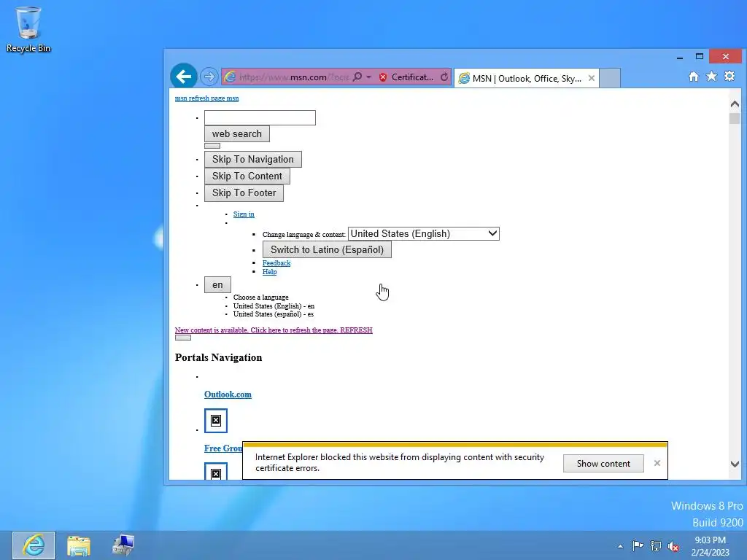
Task: Click the small blank button under REFRESH link
Action: coord(183,338)
